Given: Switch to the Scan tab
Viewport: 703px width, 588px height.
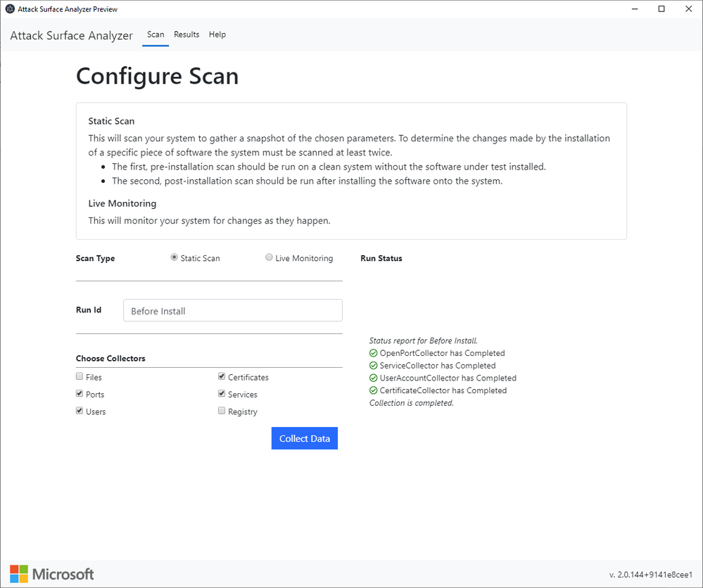Looking at the screenshot, I should [x=156, y=34].
